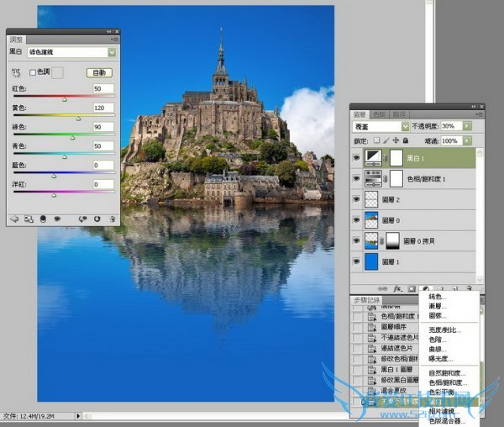Click the return-to-adjustment-list arrow icon
Screen dimensions: 504x427
15,218
